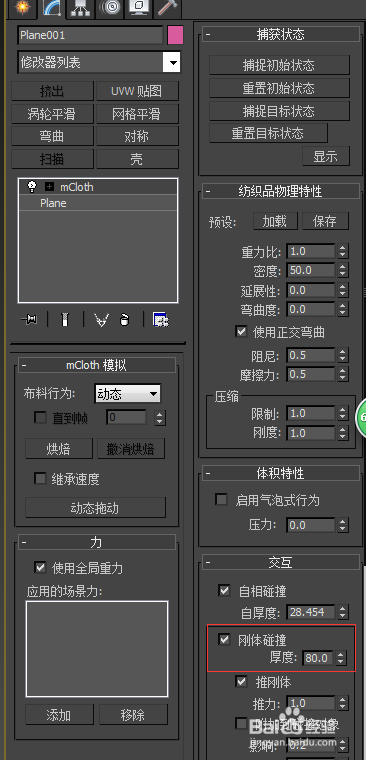
Task: Toggle mCloth modifier lightbulb icon
Action: (32, 187)
